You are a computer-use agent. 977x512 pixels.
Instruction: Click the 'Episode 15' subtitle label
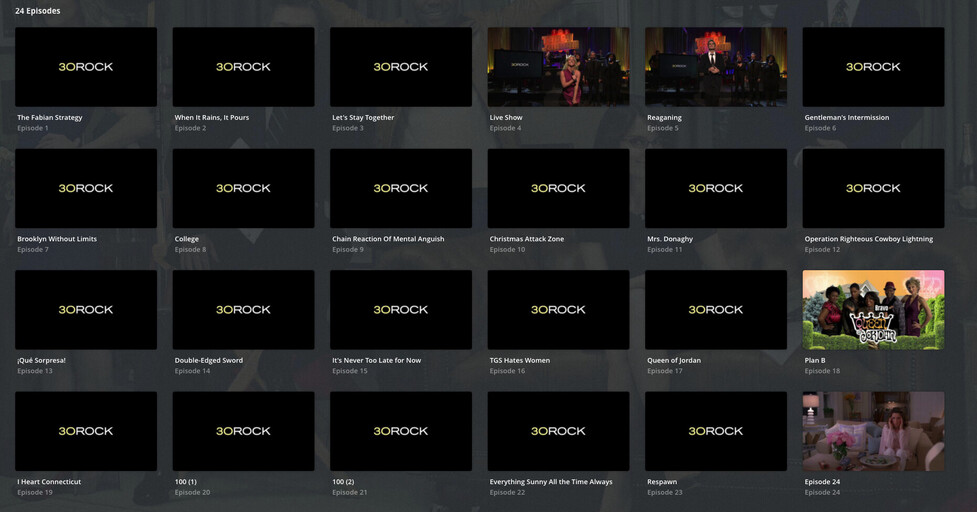(x=350, y=371)
